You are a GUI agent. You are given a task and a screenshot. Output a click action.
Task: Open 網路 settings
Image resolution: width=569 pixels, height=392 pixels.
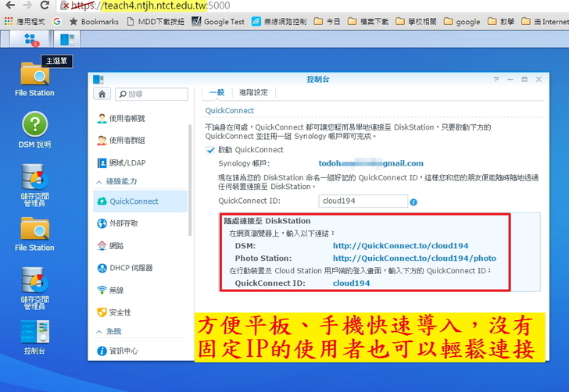tap(140, 246)
